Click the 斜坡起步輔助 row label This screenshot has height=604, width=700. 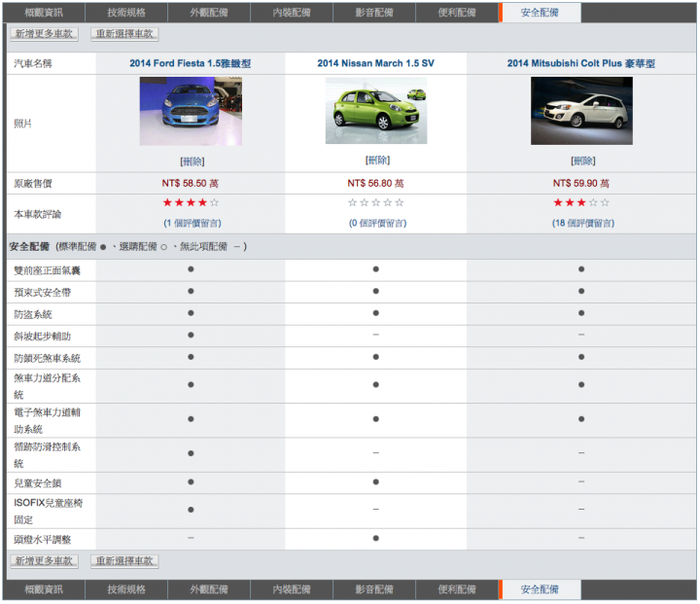(42, 337)
